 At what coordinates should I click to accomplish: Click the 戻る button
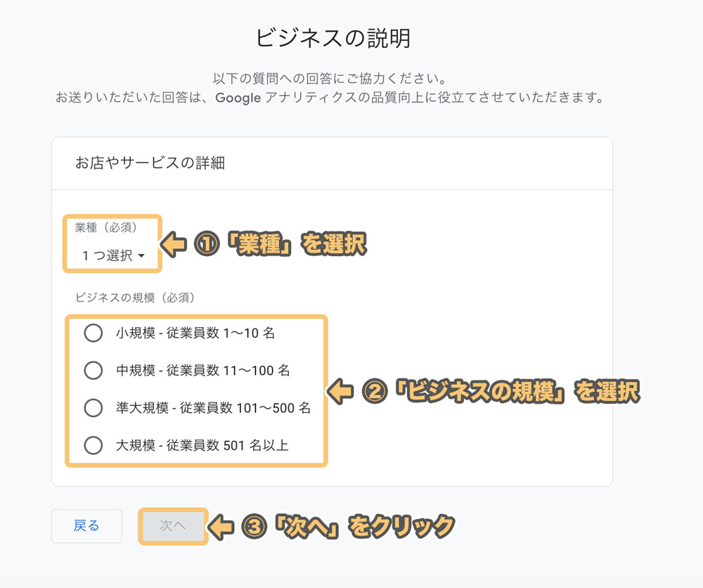tap(86, 526)
